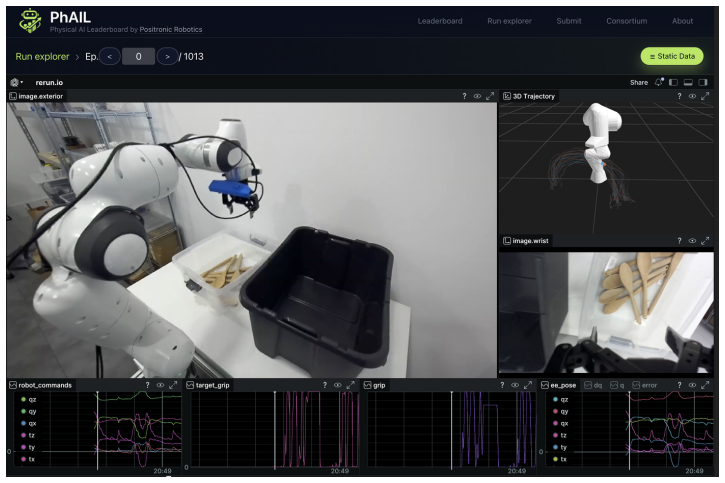Maximize the image.exterior view
Viewport: 725px width, 483px height.
pos(490,96)
